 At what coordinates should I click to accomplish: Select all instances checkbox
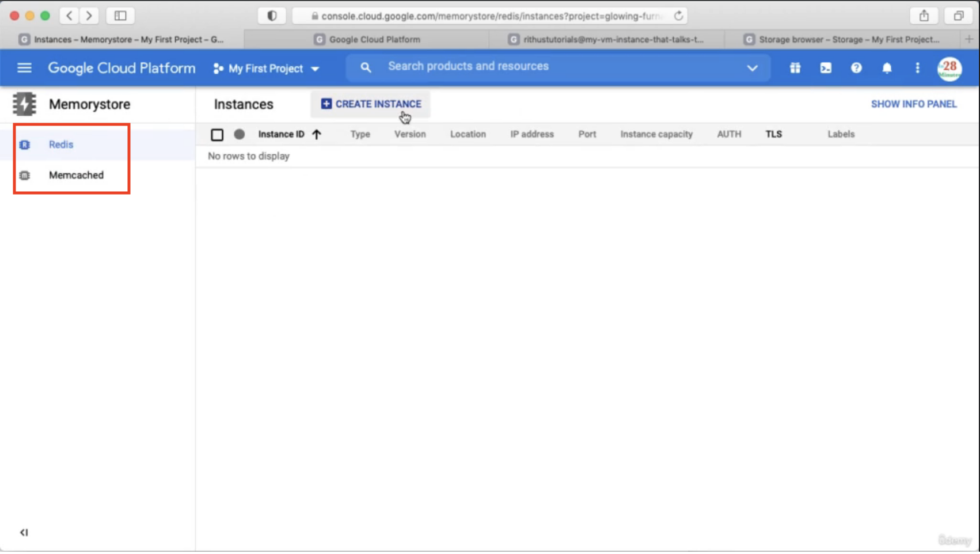(x=217, y=135)
